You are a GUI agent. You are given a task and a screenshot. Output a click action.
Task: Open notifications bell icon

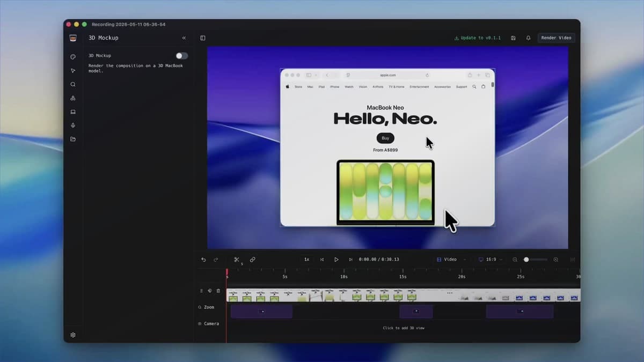pos(528,38)
